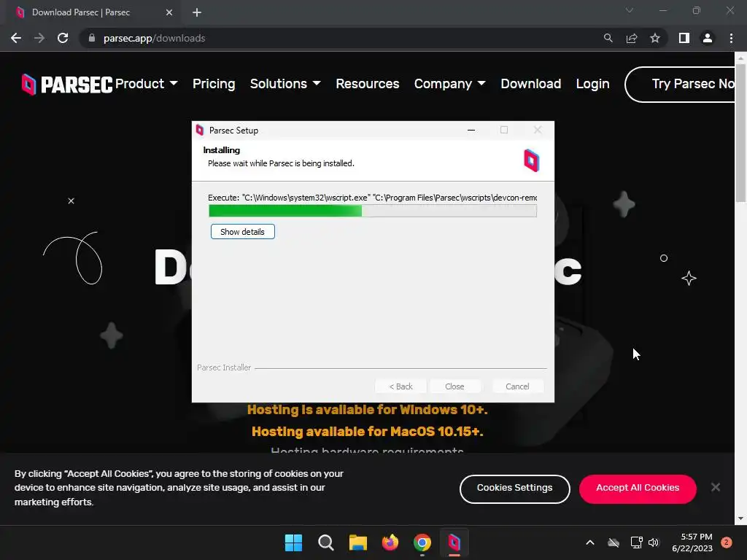Click Parsec logo in installer header
The height and width of the screenshot is (560, 747).
click(531, 160)
